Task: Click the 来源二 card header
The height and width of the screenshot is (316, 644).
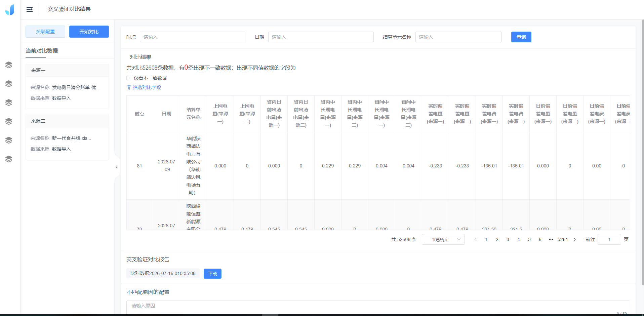Action: pos(67,121)
